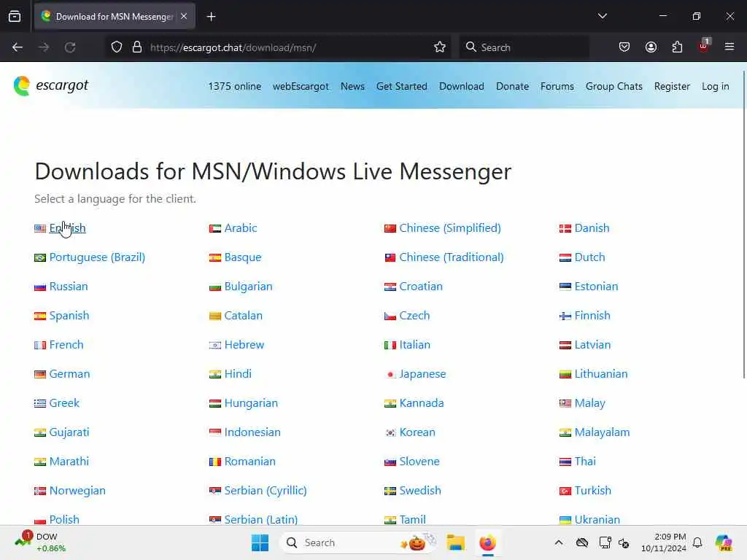Click the escargot logo icon

click(21, 86)
